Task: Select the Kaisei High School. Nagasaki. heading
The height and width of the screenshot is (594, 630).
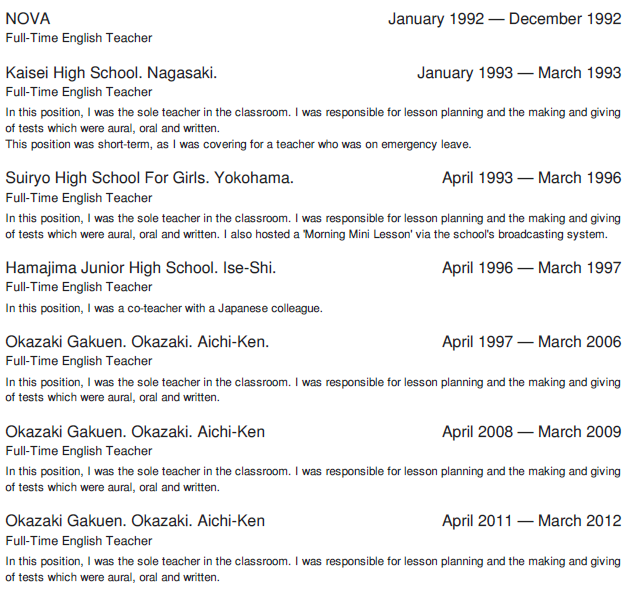Action: pyautogui.click(x=111, y=73)
